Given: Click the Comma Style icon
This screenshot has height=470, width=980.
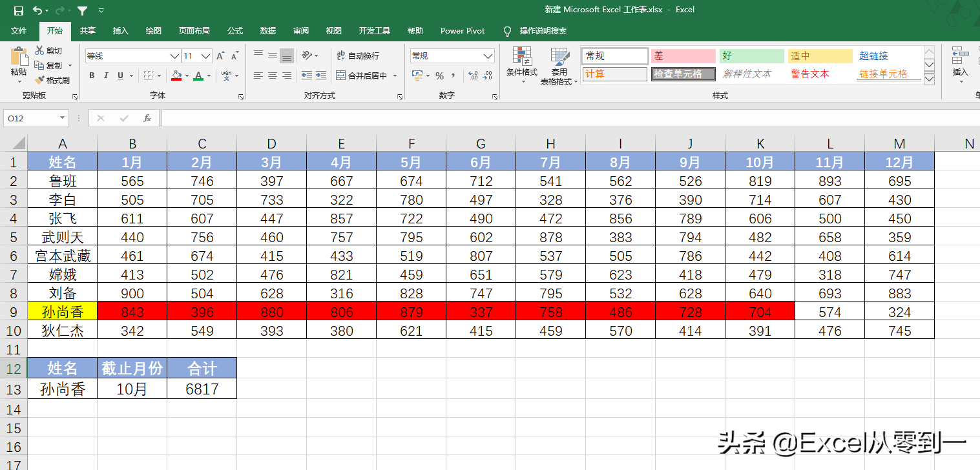Looking at the screenshot, I should tap(454, 76).
